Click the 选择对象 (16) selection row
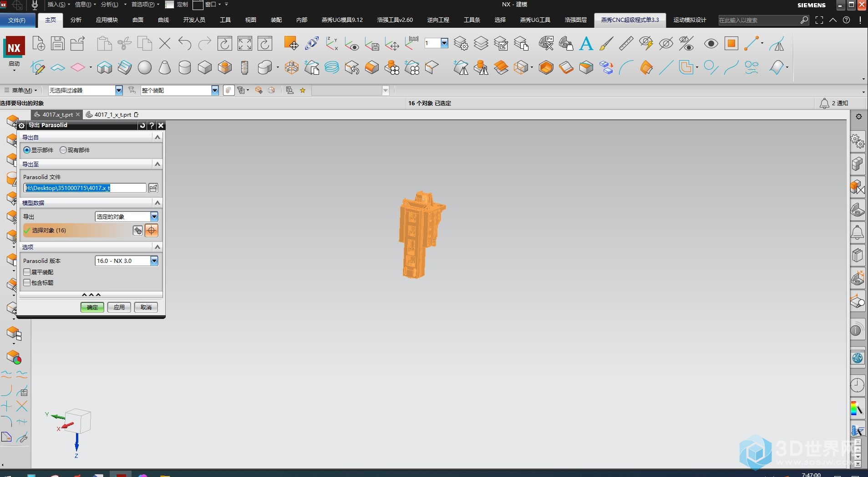Image resolution: width=868 pixels, height=477 pixels. tap(77, 231)
